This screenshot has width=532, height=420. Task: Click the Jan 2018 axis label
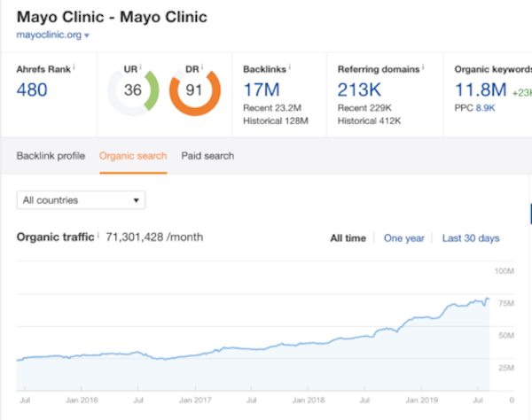[x=309, y=401]
